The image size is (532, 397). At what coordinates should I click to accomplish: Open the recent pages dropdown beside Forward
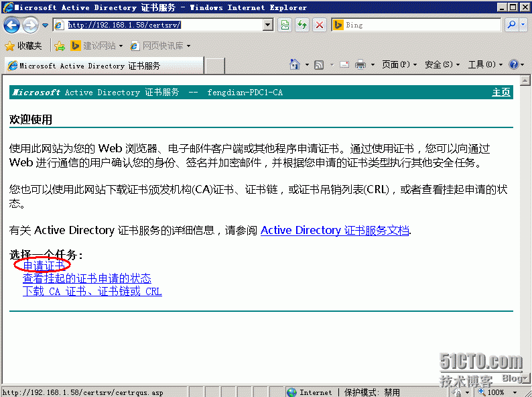(x=46, y=25)
